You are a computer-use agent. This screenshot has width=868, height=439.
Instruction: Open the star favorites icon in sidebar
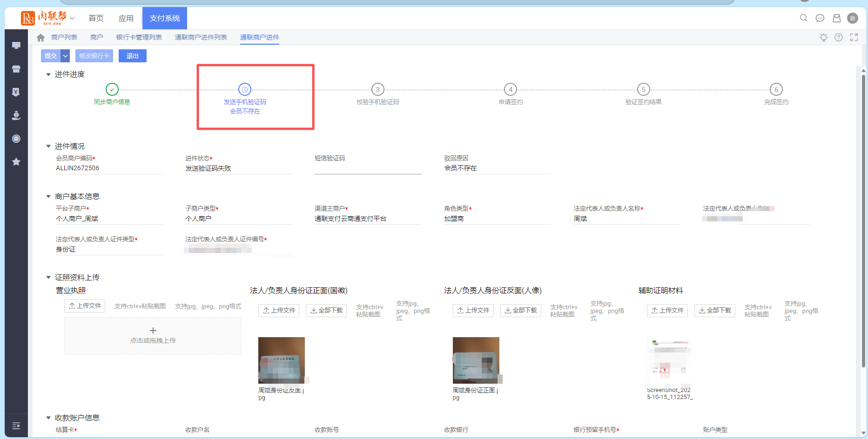[x=16, y=162]
